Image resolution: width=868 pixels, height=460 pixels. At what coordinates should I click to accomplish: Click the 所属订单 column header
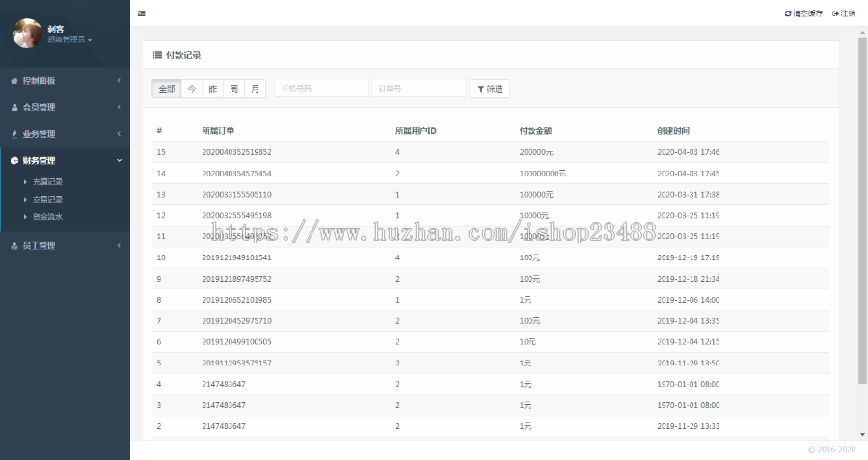point(218,131)
